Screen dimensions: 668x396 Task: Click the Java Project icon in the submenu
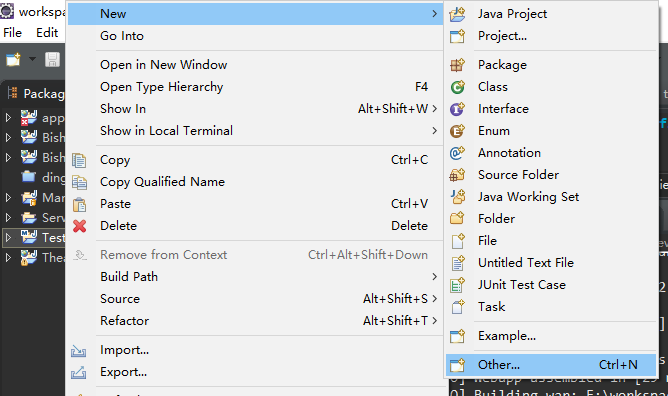(458, 14)
